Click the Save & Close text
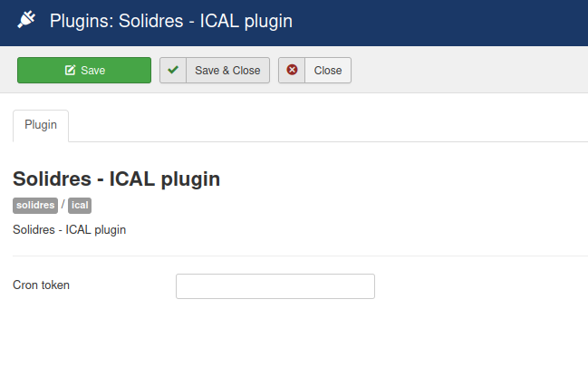Screen dimensions: 588x367 click(x=227, y=71)
